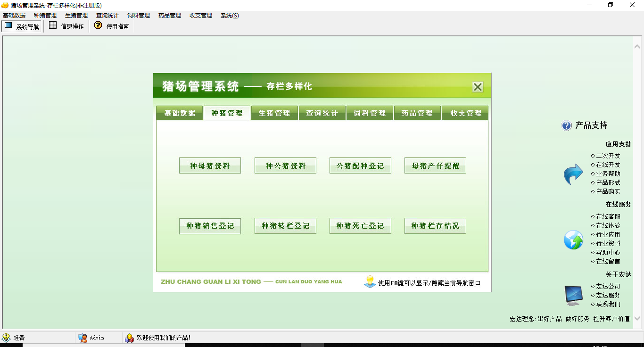This screenshot has height=347, width=644.
Task: Restore down the application window
Action: point(611,5)
